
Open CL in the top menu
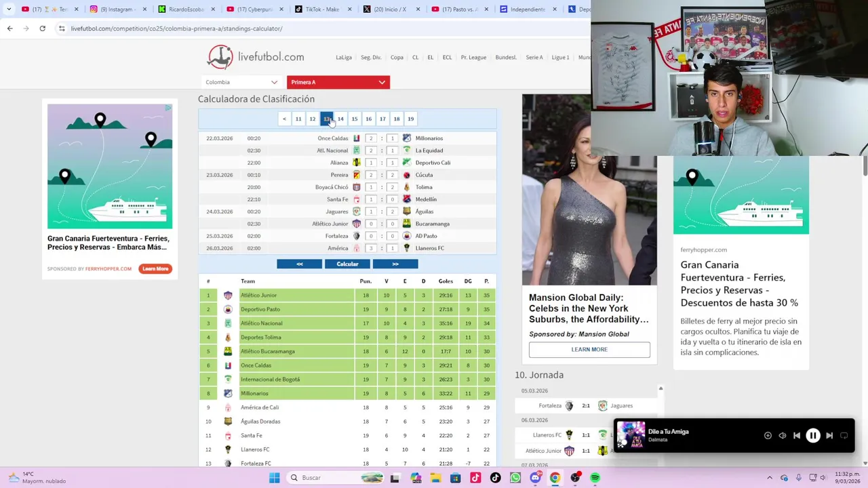pos(415,58)
